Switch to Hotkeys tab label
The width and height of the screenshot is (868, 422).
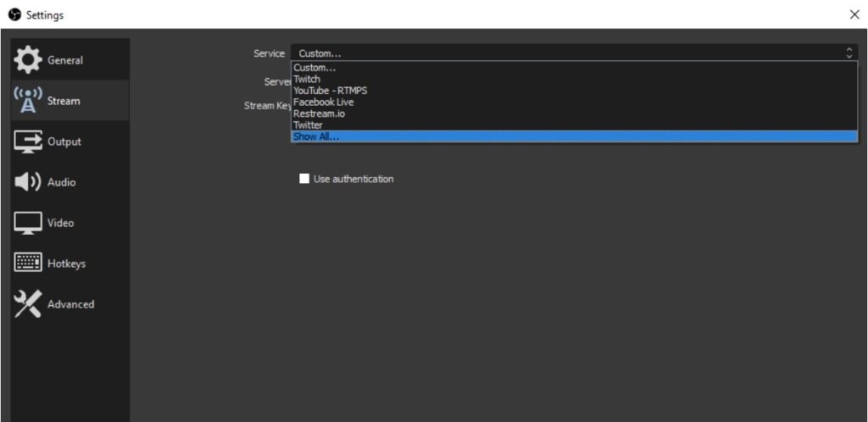66,264
